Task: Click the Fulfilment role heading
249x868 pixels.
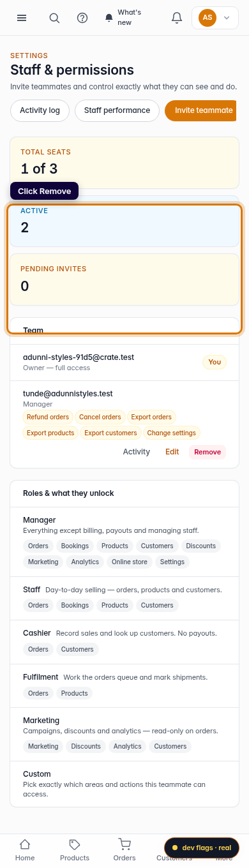Action: 41,677
